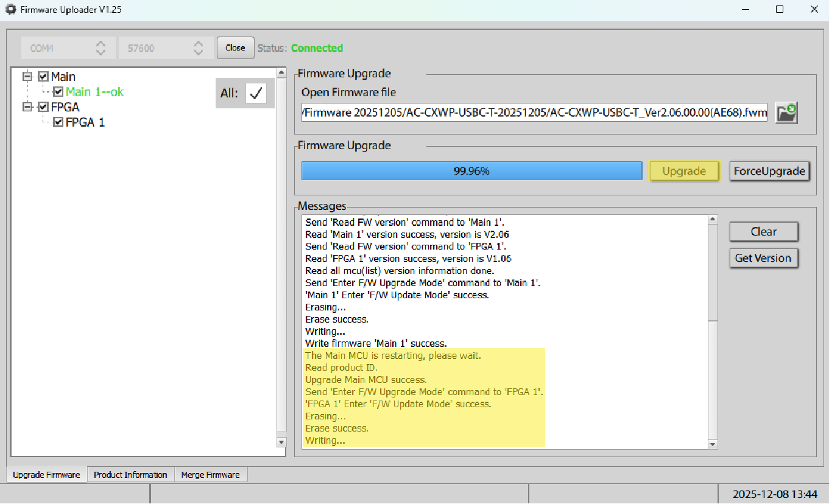The height and width of the screenshot is (504, 829).
Task: Toggle the FPGA 1 checkbox
Action: pyautogui.click(x=58, y=122)
